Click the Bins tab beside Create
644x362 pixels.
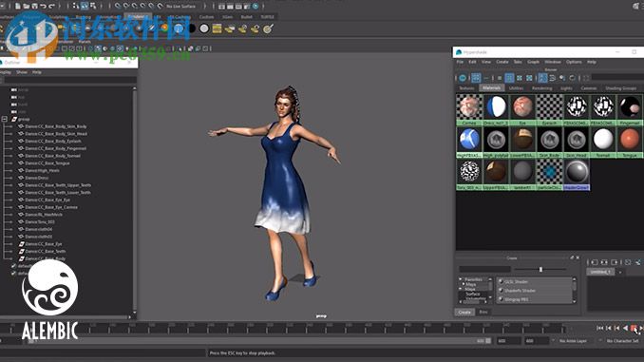coord(483,313)
